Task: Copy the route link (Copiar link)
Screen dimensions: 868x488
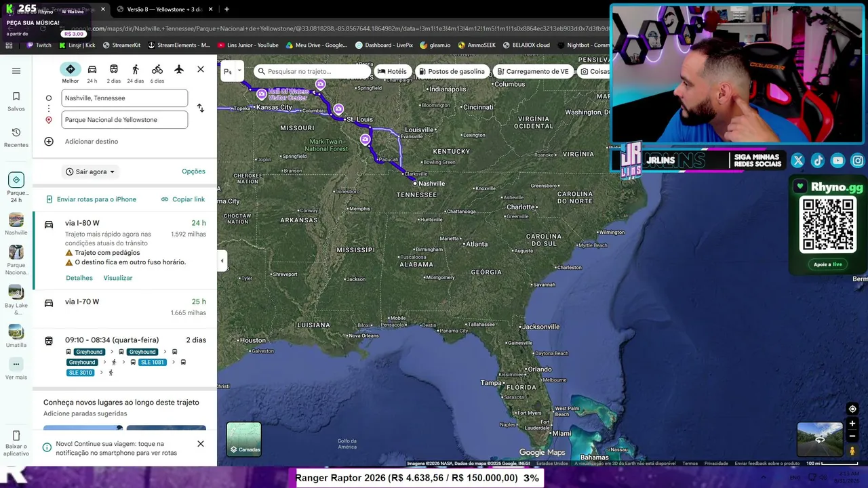Action: (183, 199)
